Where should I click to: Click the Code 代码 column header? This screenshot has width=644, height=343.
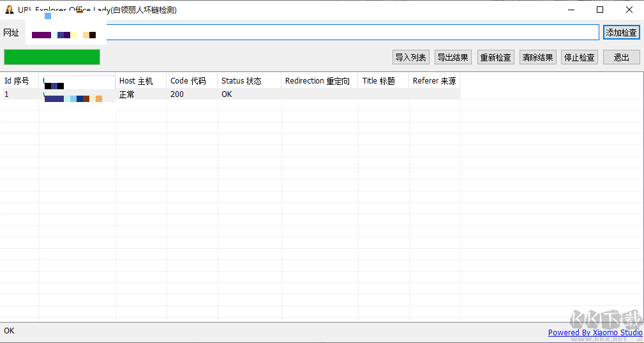point(191,81)
